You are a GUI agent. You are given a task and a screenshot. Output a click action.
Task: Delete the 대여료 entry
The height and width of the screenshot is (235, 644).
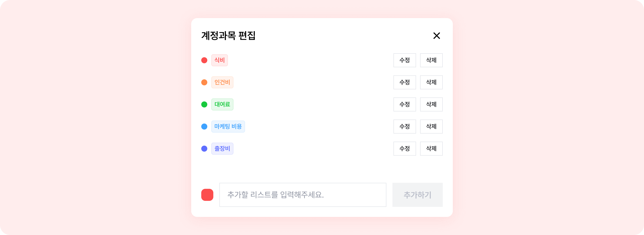coord(431,104)
